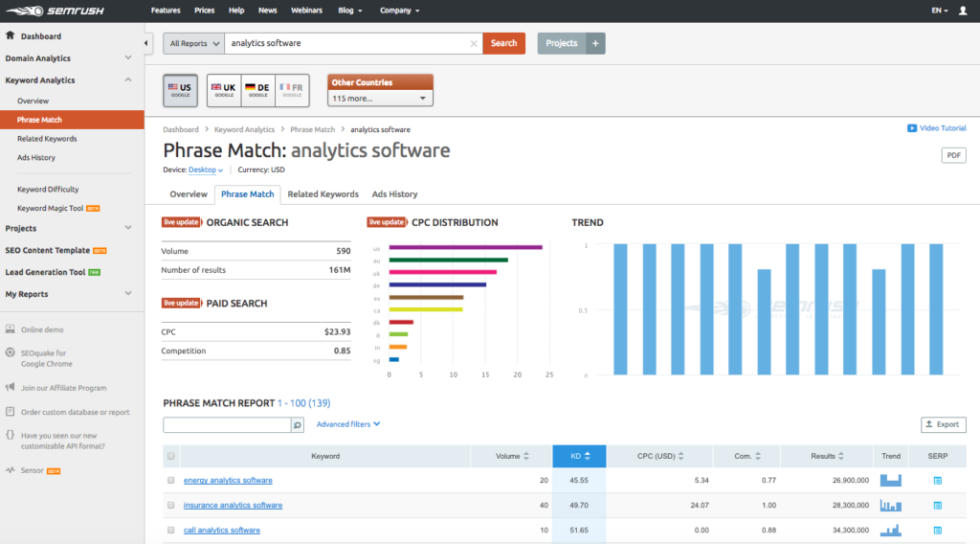980x544 pixels.
Task: Click the first blue Trend chart bar
Action: pos(620,309)
